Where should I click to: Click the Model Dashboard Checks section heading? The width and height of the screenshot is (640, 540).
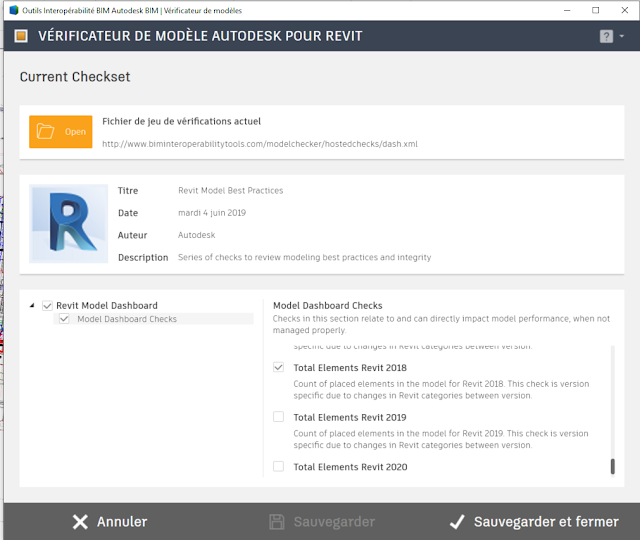pos(328,305)
